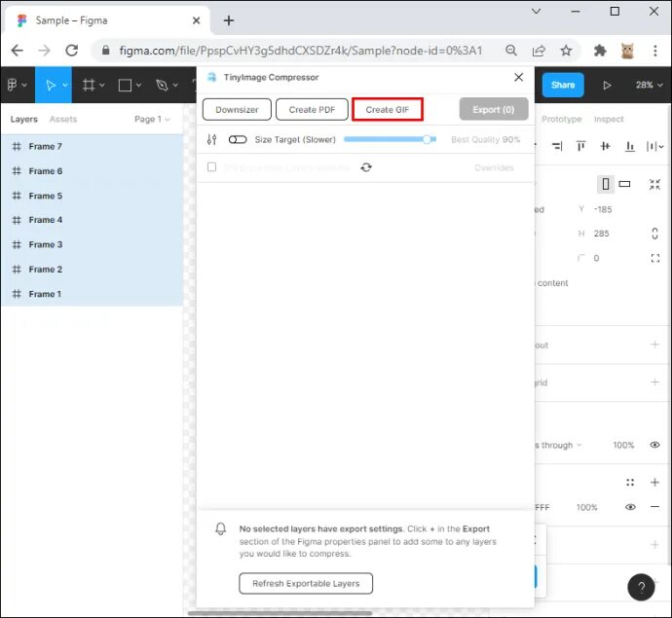This screenshot has height=618, width=672.
Task: Select the Pen tool
Action: [x=162, y=86]
